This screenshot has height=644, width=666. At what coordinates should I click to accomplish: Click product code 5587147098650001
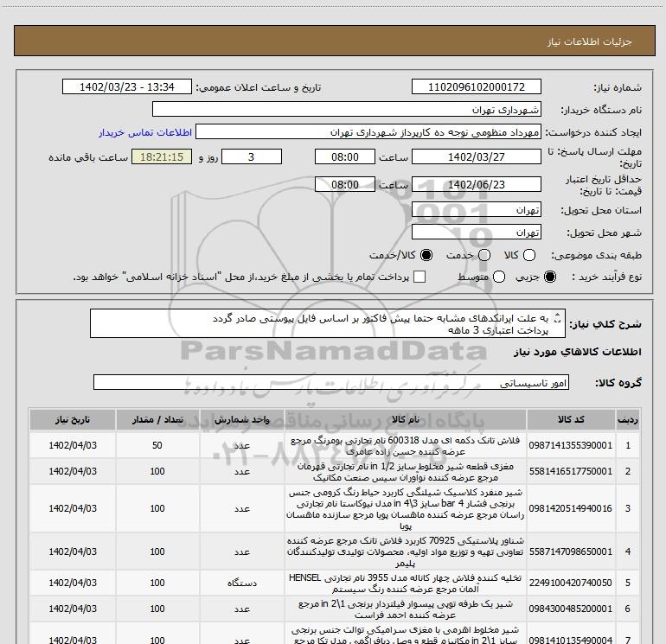click(571, 552)
